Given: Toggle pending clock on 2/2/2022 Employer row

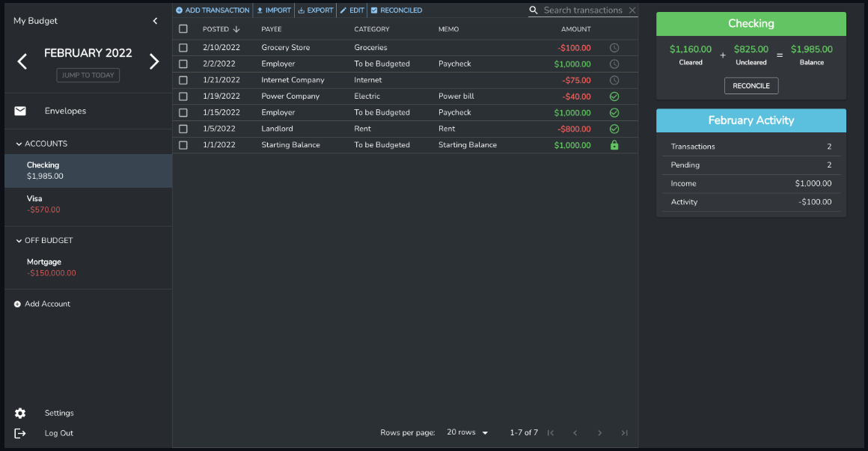Looking at the screenshot, I should (x=614, y=64).
